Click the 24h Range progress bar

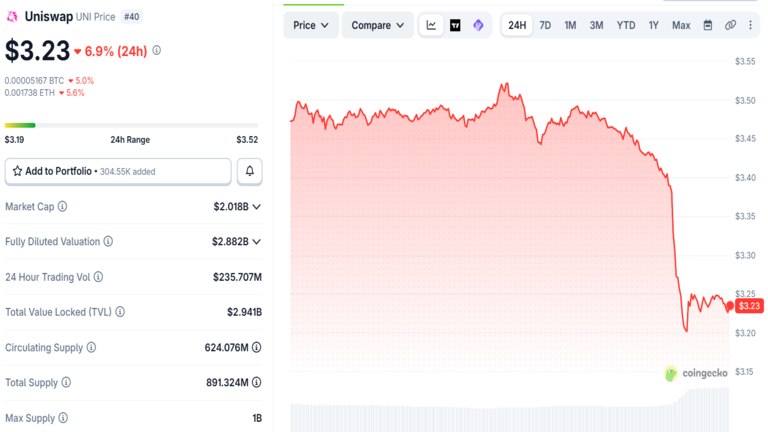coord(131,125)
